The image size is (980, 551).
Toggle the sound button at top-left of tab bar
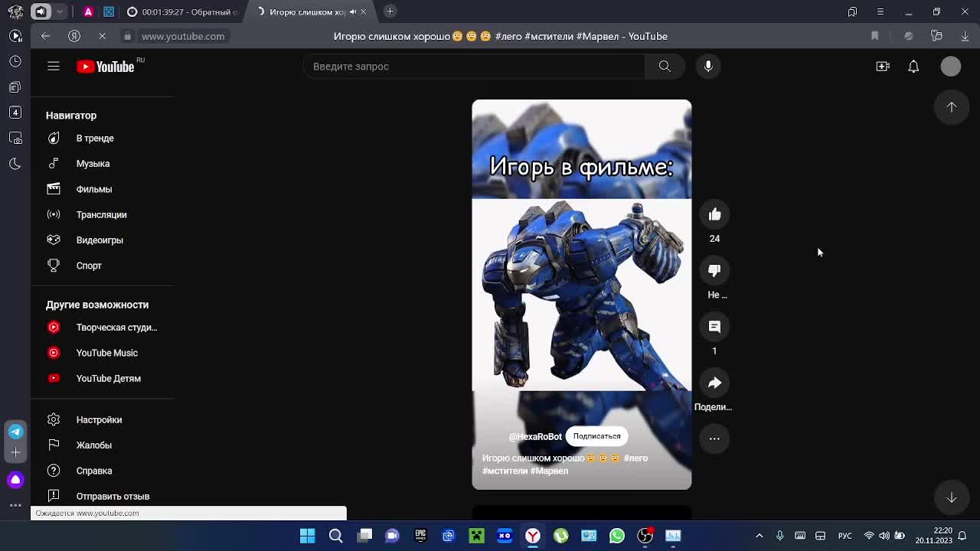click(41, 11)
